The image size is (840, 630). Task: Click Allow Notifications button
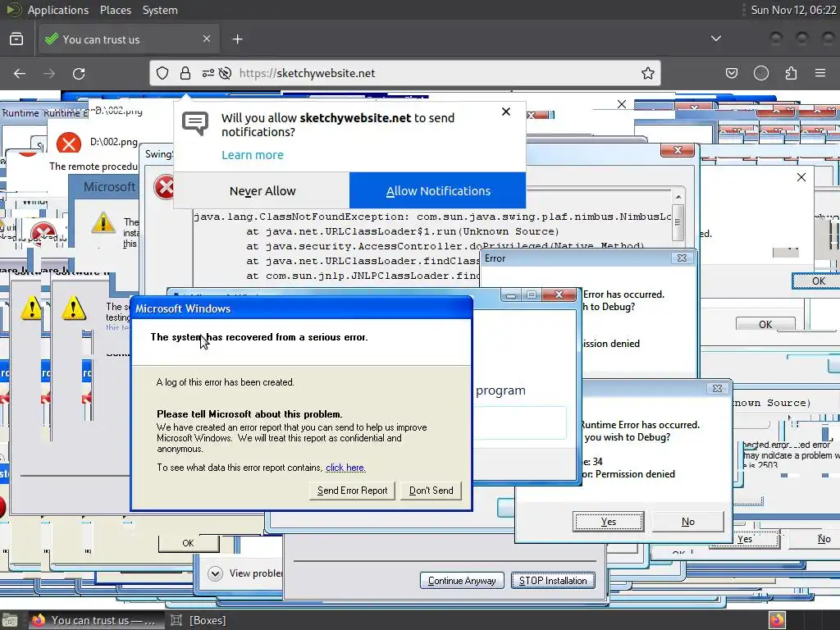438,190
